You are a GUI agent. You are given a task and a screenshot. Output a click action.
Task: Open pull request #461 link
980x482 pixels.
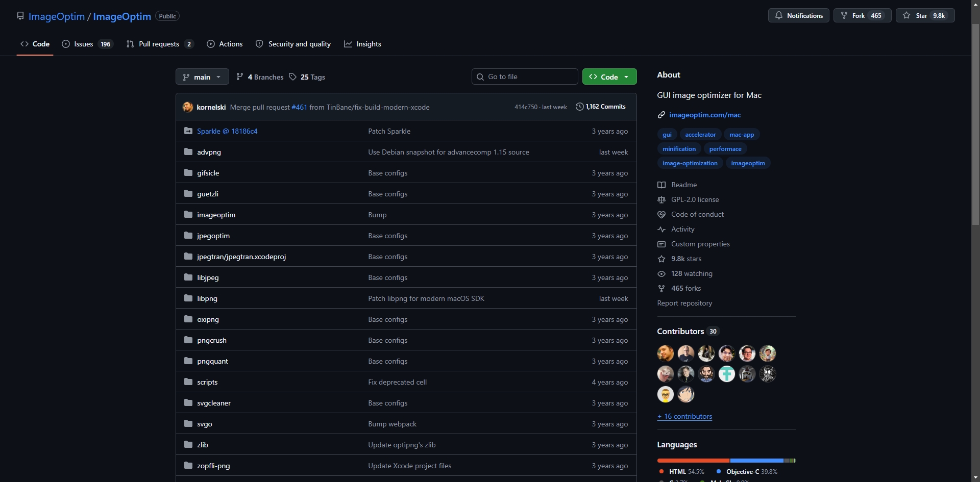click(299, 107)
